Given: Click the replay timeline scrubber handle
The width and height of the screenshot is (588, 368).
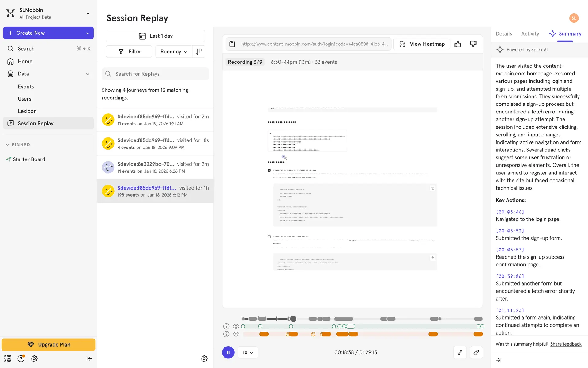Looking at the screenshot, I should coord(293,319).
